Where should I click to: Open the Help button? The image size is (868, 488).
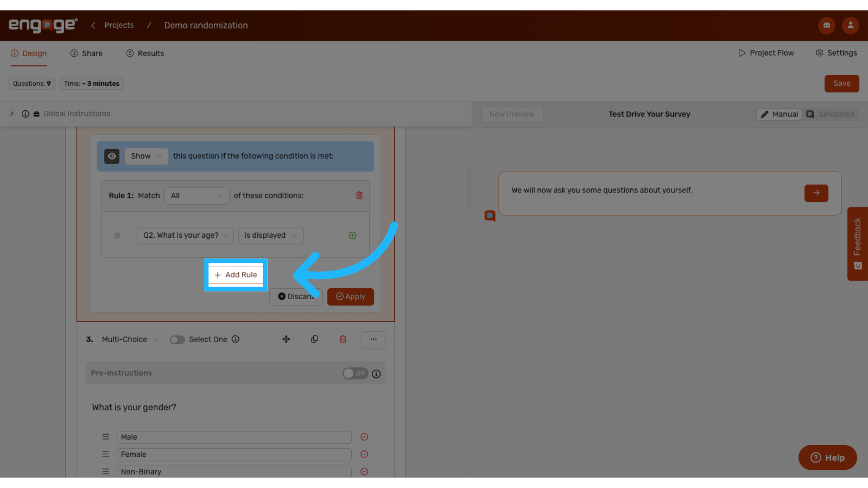tap(827, 458)
